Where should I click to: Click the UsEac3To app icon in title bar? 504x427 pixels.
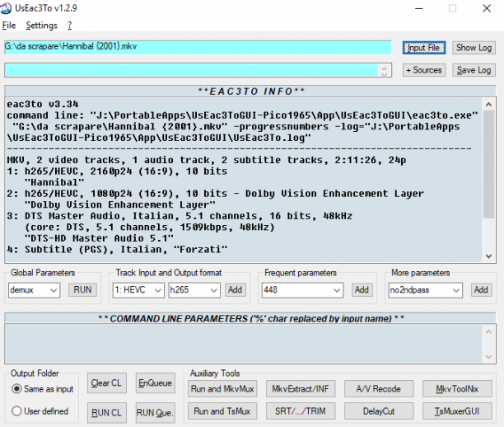5,8
